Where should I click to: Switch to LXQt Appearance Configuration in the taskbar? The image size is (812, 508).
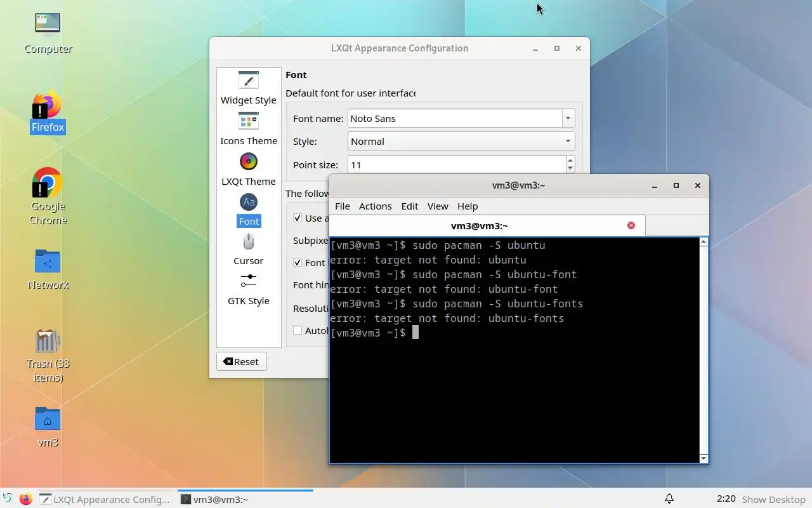click(105, 499)
